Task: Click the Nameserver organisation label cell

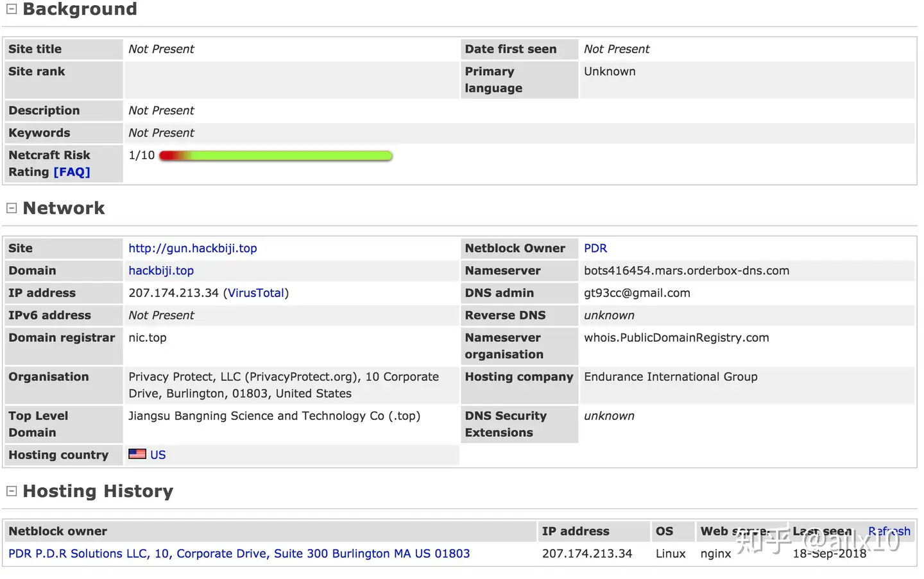Action: tap(519, 346)
